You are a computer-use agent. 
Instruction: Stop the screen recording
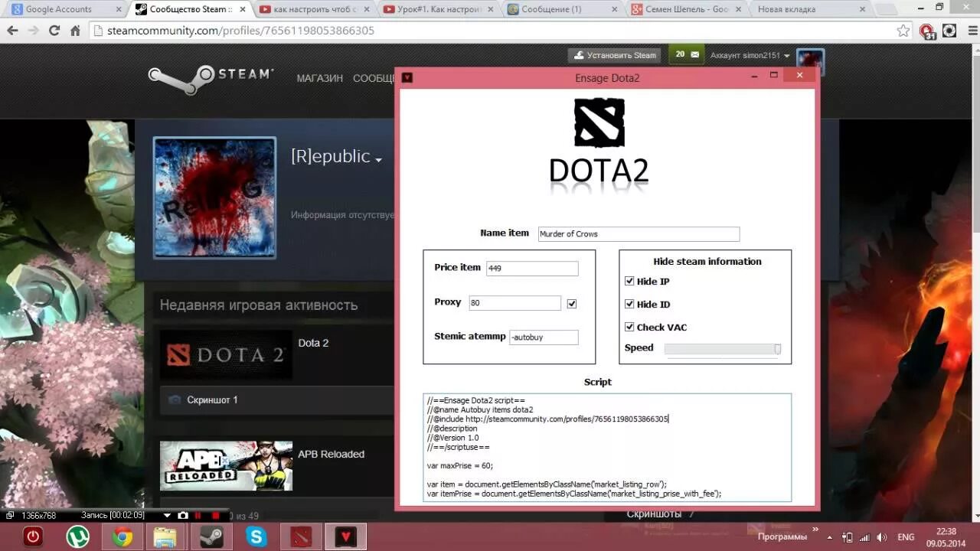(x=216, y=516)
